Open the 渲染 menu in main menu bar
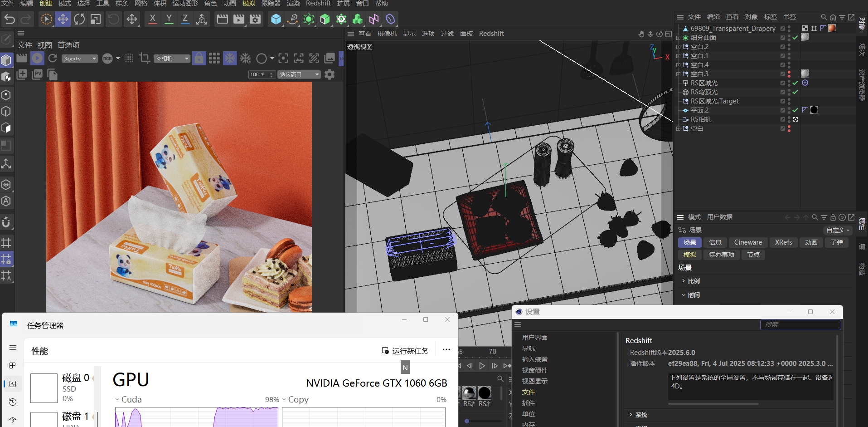 point(293,3)
